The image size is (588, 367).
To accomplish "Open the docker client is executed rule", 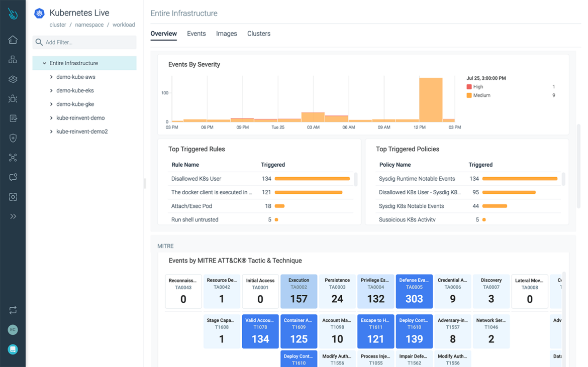I will tap(261, 192).
